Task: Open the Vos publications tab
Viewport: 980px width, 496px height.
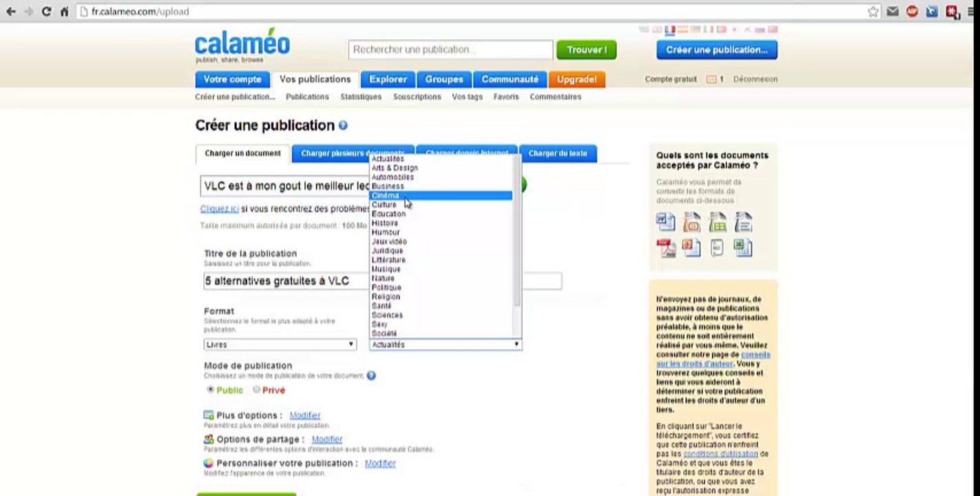Action: click(315, 79)
